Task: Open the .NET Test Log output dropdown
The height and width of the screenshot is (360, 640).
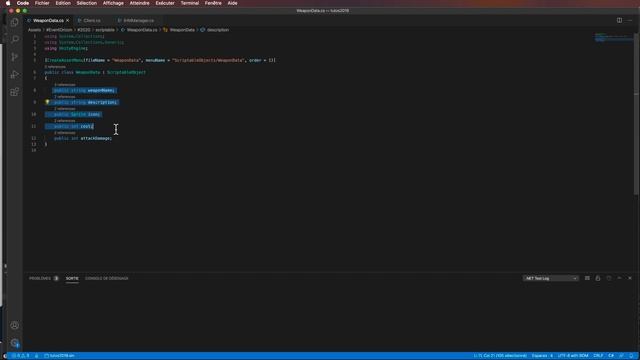Action: pos(551,278)
